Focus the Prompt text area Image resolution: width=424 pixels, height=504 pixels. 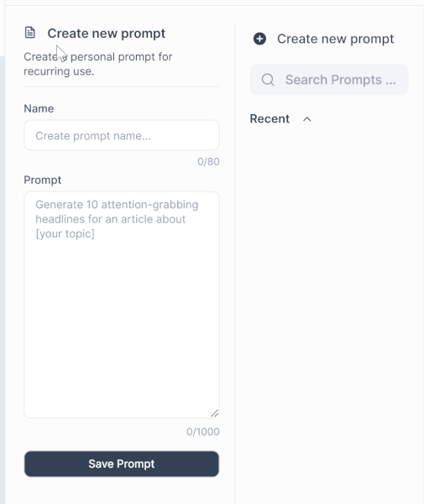pos(122,305)
